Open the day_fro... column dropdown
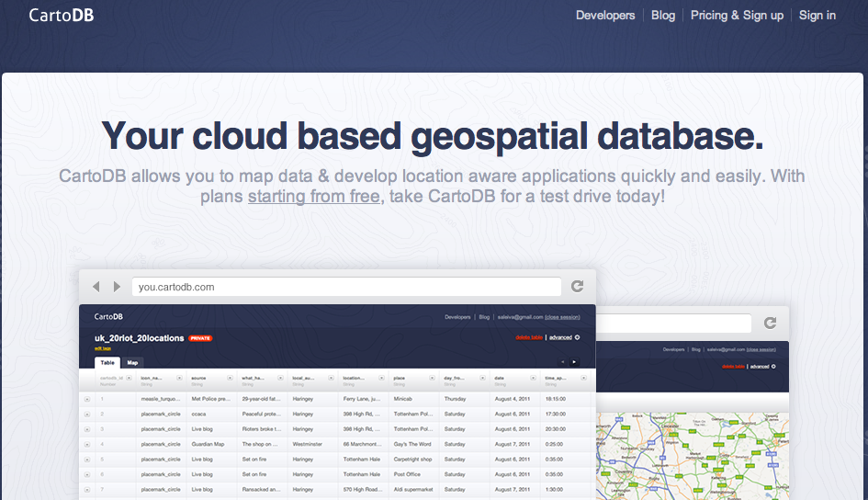868x500 pixels. click(482, 378)
